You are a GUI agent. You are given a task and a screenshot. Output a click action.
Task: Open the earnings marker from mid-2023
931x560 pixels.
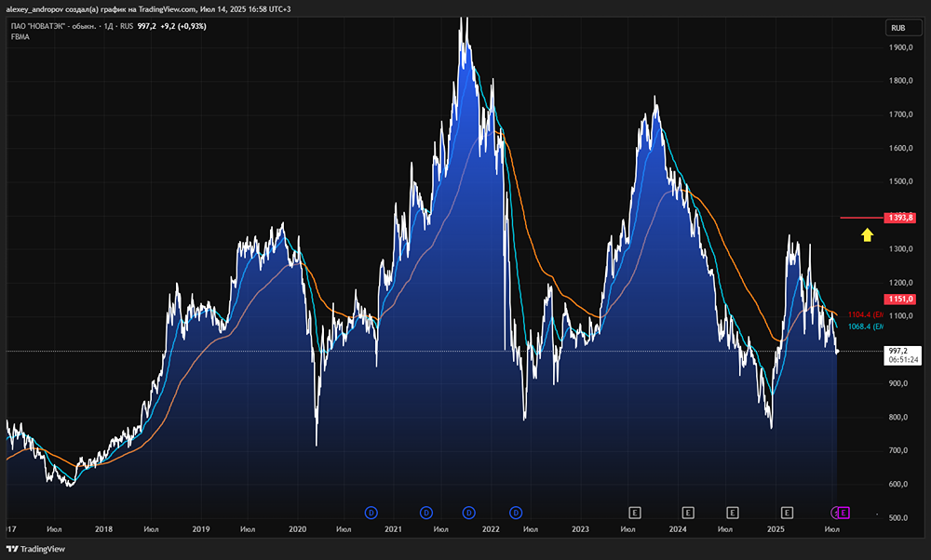click(x=635, y=513)
